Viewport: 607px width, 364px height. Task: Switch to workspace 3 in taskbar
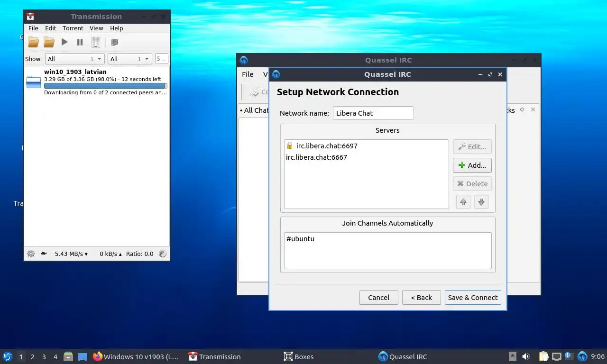44,357
